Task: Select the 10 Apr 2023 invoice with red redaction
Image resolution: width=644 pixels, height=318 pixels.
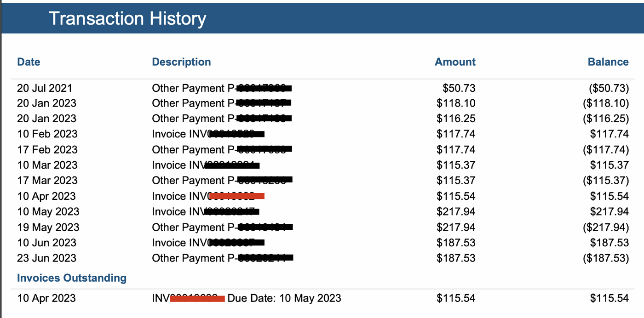Action: 208,196
